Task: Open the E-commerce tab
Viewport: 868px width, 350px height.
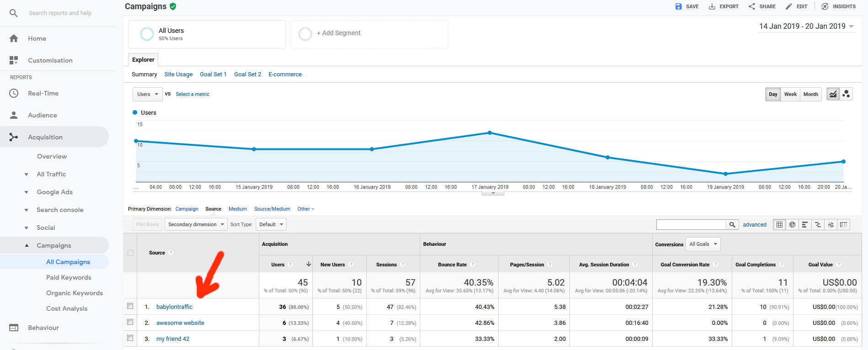Action: tap(285, 74)
